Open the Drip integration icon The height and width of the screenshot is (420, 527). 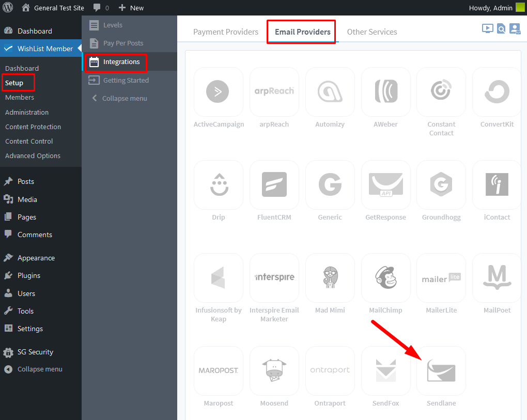pos(218,185)
